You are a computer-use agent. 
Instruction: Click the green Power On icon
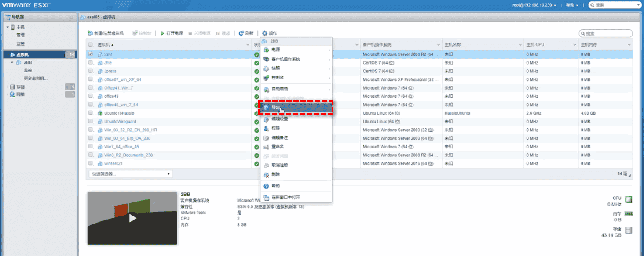162,33
